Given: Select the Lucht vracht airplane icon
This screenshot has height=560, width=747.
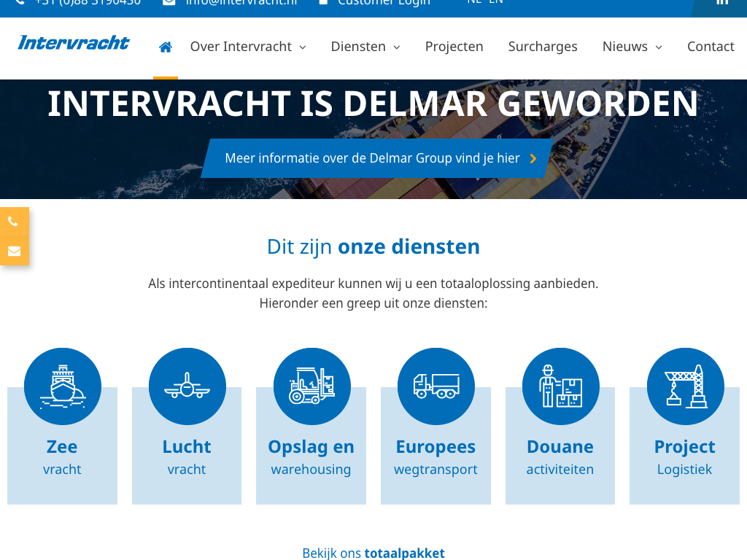Looking at the screenshot, I should tap(187, 386).
